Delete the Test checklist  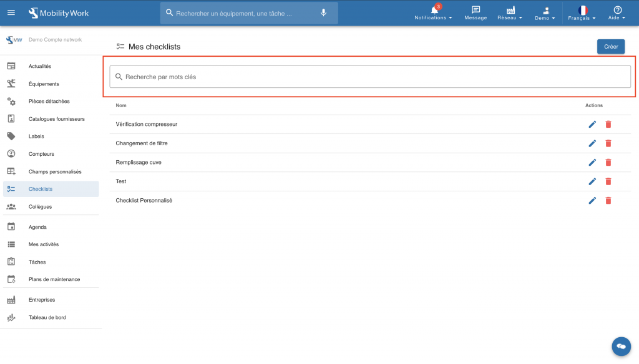point(608,181)
